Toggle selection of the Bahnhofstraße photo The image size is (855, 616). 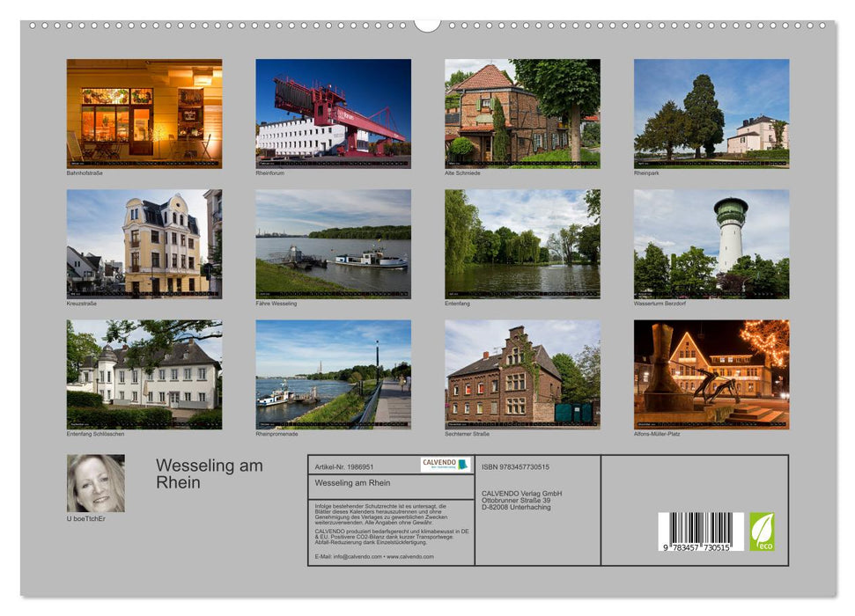click(x=145, y=113)
